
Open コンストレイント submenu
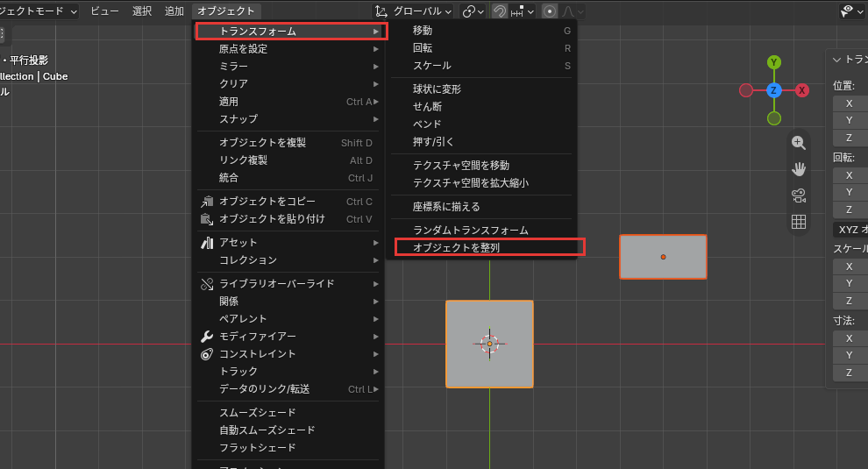288,354
